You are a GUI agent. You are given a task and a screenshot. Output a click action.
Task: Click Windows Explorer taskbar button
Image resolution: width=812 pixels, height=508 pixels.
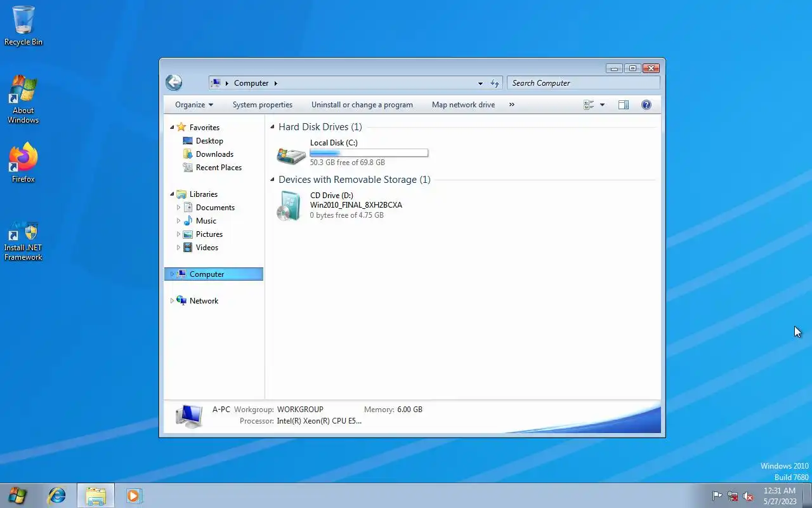click(96, 495)
